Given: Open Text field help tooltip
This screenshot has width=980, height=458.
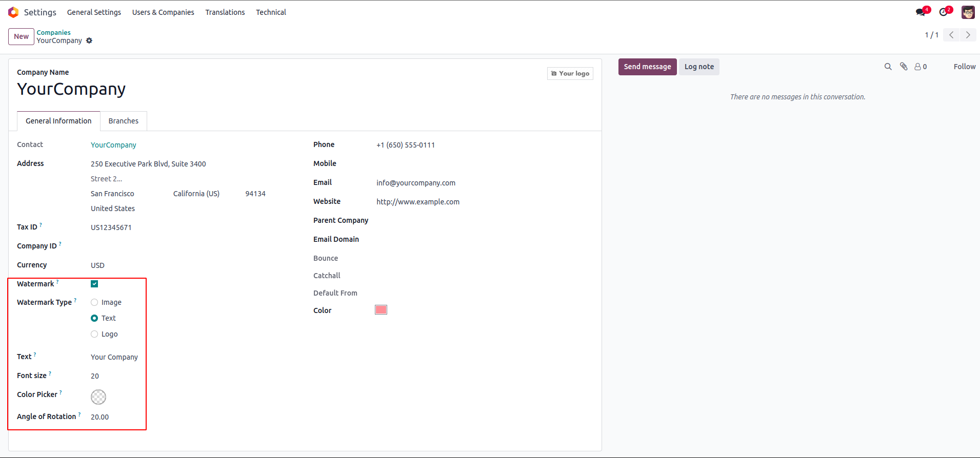Looking at the screenshot, I should tap(35, 354).
